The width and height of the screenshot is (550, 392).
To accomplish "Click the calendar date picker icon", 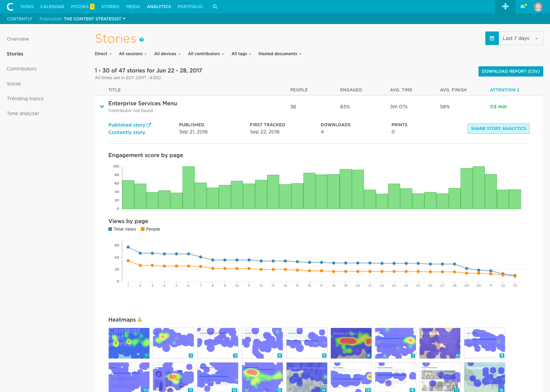I will [x=492, y=38].
